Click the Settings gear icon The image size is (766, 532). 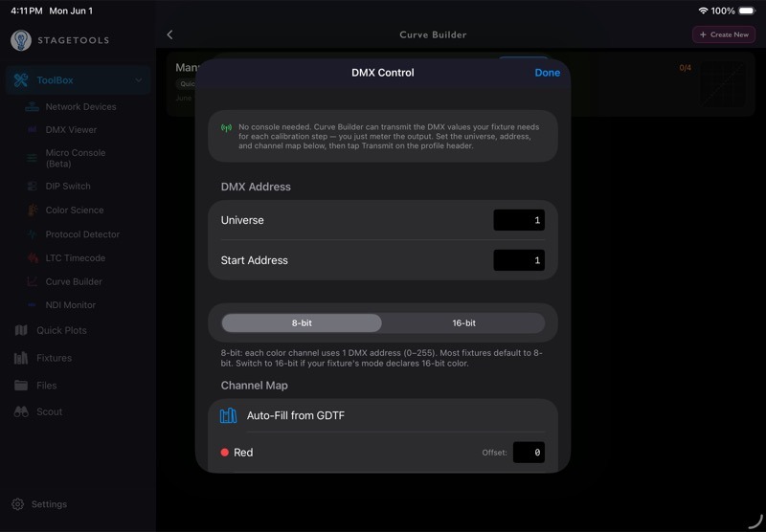pyautogui.click(x=18, y=504)
